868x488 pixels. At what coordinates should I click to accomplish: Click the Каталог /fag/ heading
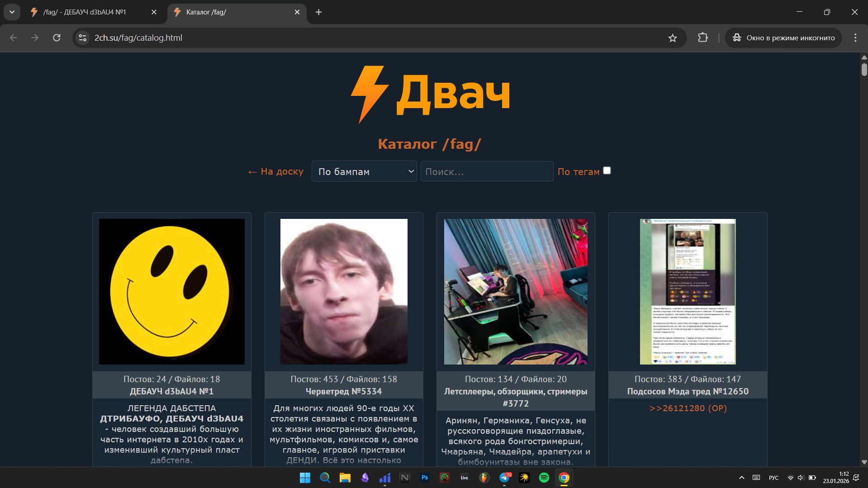pos(430,144)
